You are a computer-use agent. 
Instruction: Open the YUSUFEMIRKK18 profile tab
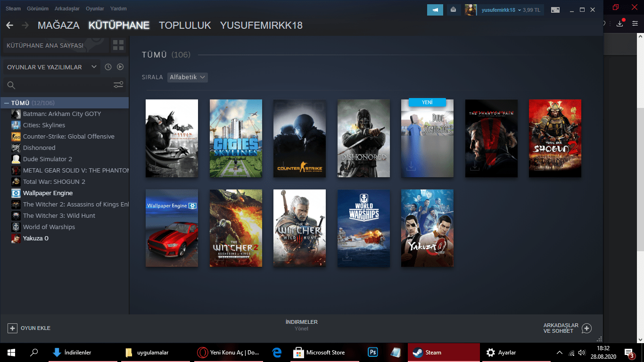261,25
